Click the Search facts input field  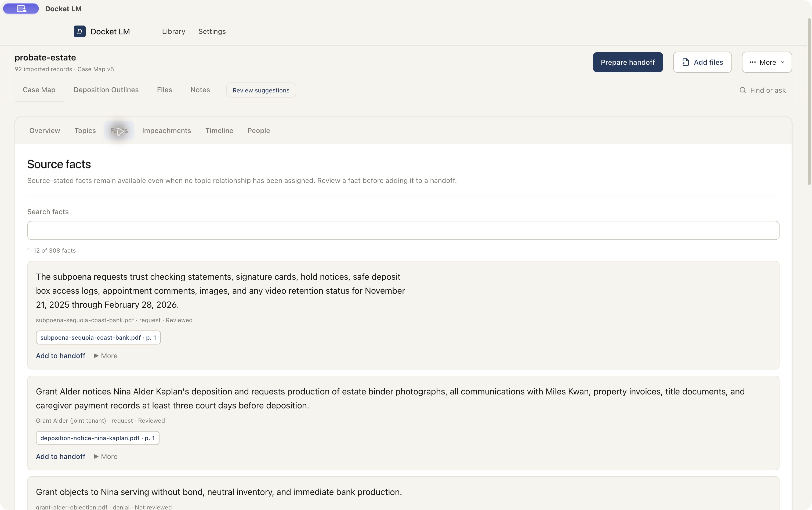point(403,230)
